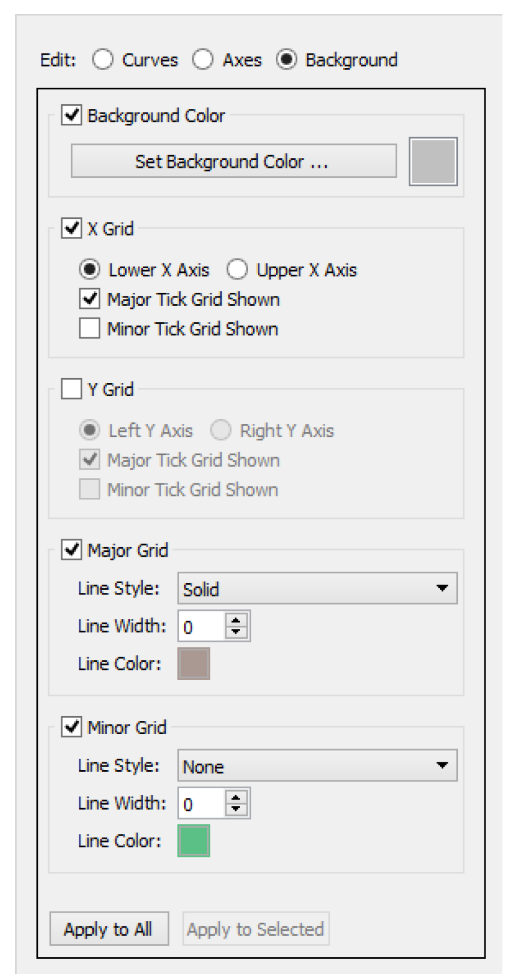Click the Set Background Color button
515x980 pixels.
tap(233, 161)
